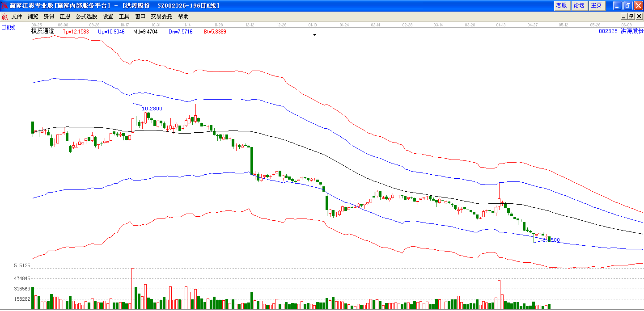Screen dimensions: 644x311
Task: Click the 08-25 date on the time axis
Action: (37, 25)
